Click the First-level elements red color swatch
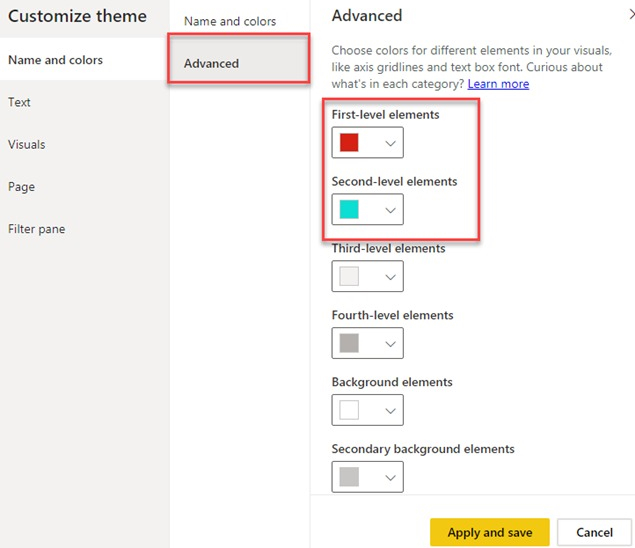 click(349, 143)
